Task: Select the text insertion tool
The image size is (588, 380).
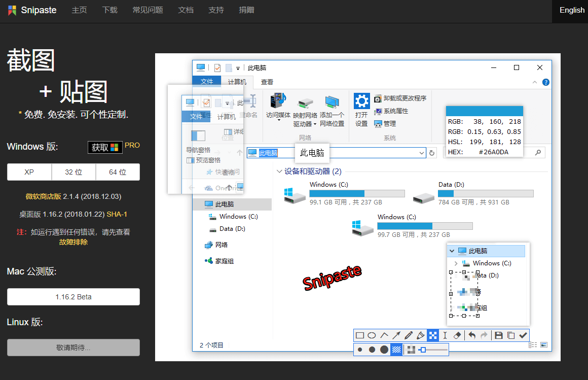Action: click(x=445, y=335)
